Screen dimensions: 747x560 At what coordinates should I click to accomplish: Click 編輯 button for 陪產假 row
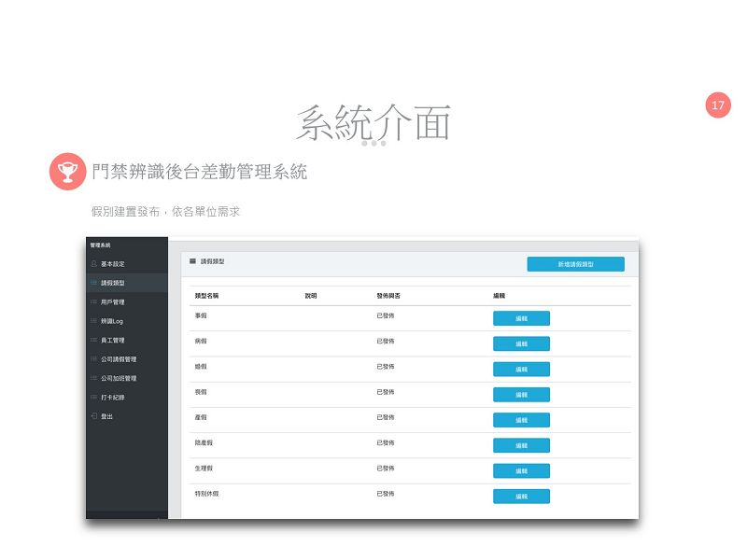(x=521, y=445)
